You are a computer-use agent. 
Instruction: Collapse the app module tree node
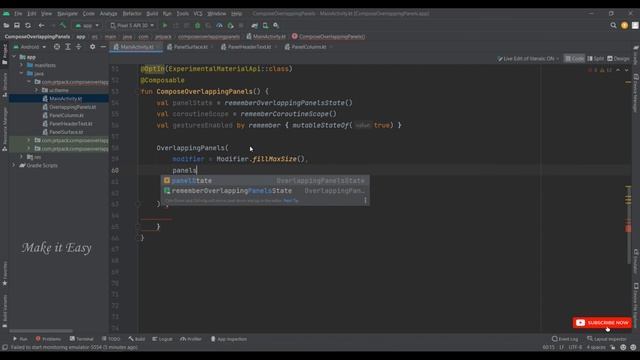15,57
